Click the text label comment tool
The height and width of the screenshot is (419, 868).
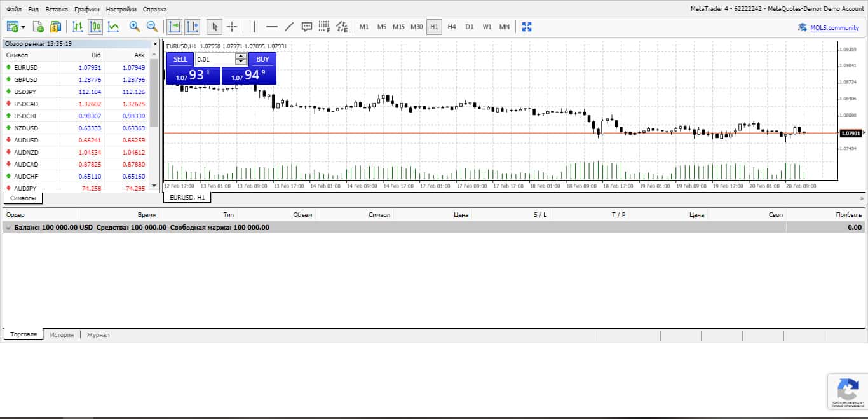(x=307, y=27)
